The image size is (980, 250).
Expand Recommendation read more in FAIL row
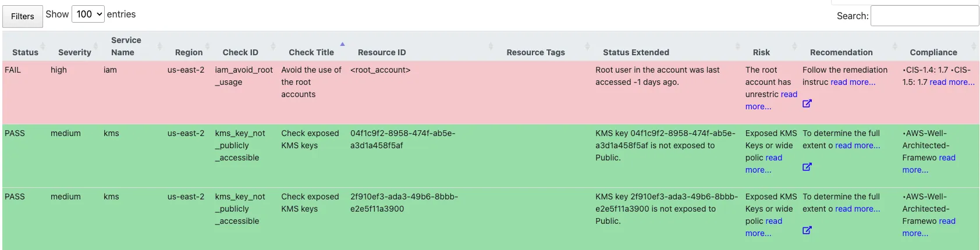tap(853, 82)
